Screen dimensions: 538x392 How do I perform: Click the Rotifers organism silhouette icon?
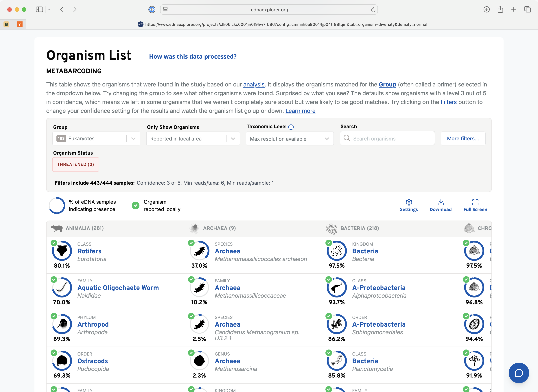(62, 251)
